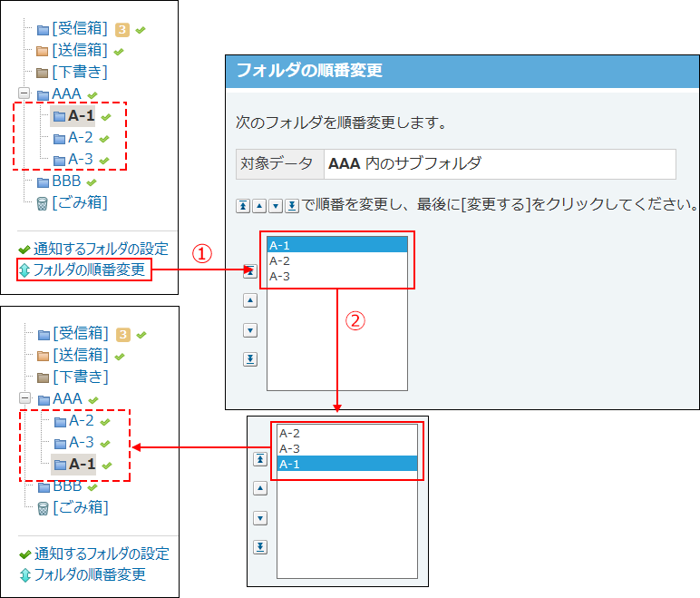Click move-to-bottom button beside the lower result list
Screen dimensions: 700x598
[260, 546]
